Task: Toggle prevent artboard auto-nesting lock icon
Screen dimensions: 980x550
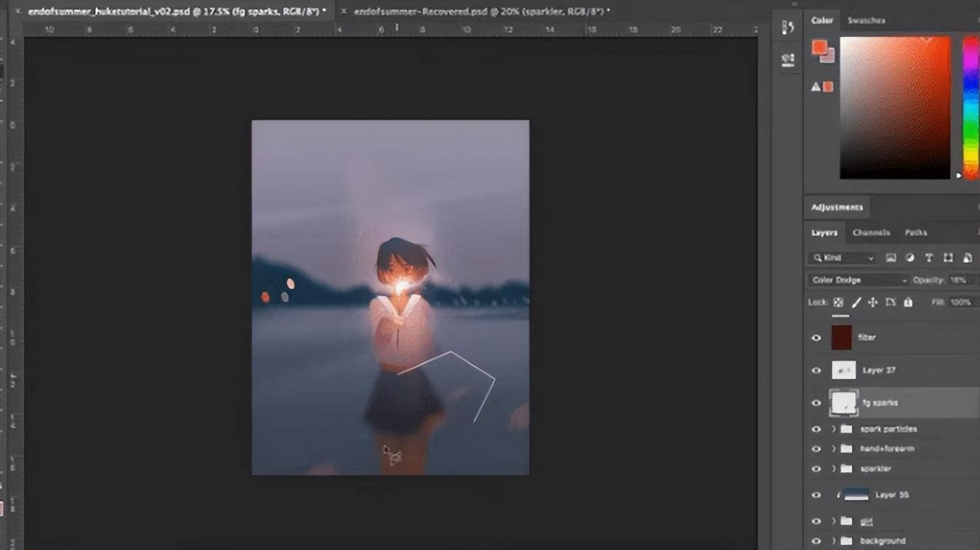Action: coord(891,303)
